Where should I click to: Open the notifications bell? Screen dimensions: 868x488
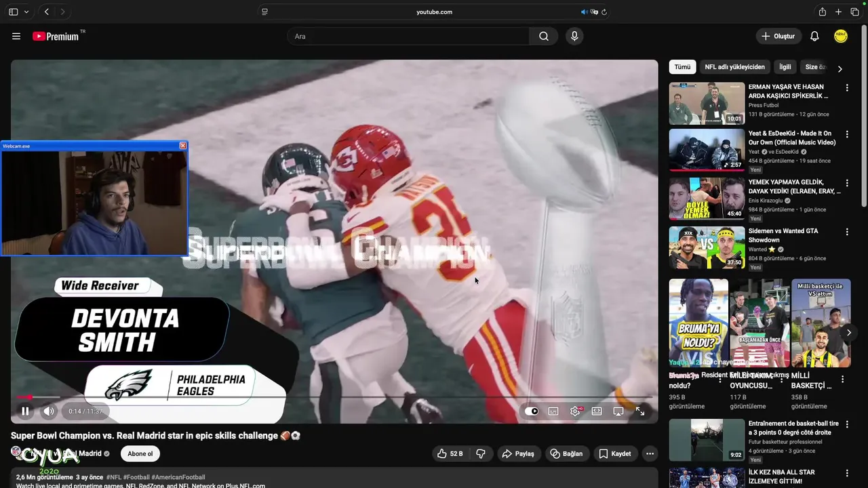814,36
